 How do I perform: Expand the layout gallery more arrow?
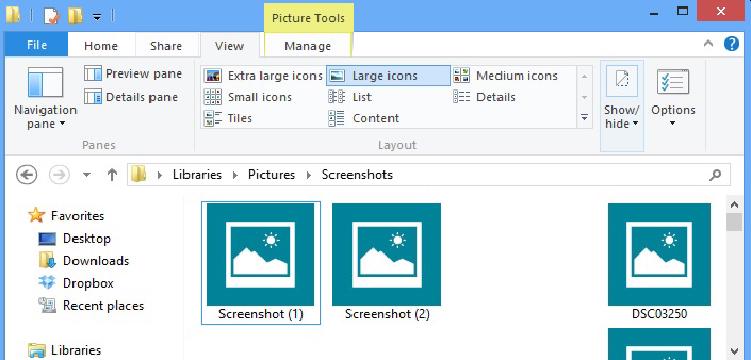[x=584, y=117]
